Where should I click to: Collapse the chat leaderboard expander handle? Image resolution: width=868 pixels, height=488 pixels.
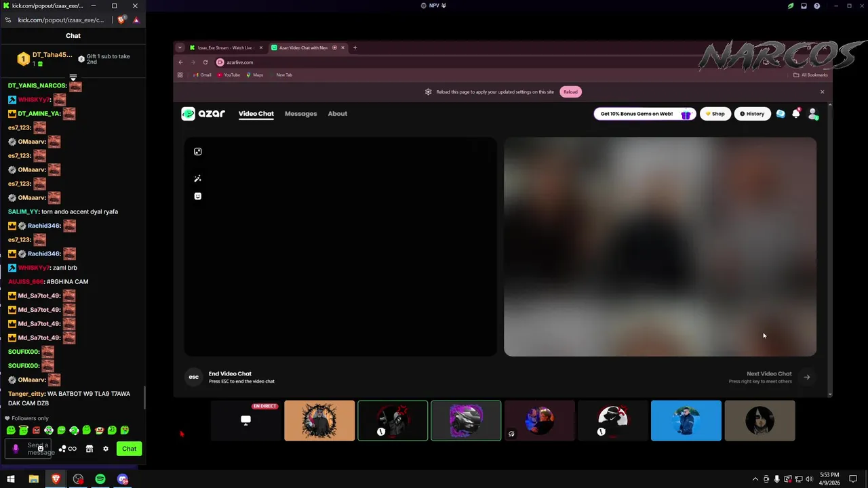click(73, 77)
